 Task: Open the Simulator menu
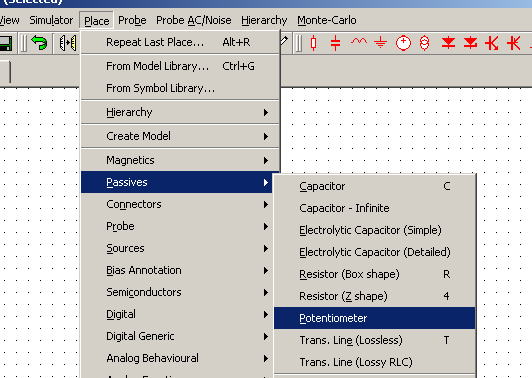[x=51, y=20]
